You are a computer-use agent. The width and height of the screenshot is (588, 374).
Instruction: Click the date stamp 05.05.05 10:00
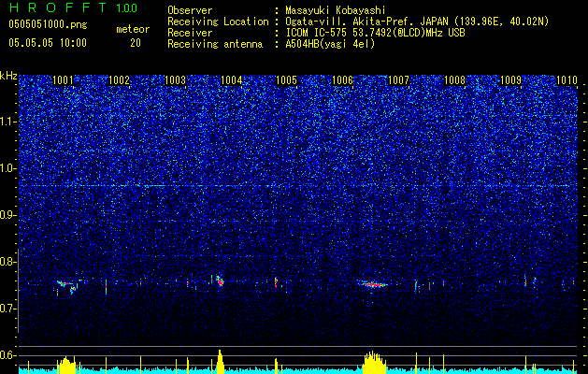[48, 43]
